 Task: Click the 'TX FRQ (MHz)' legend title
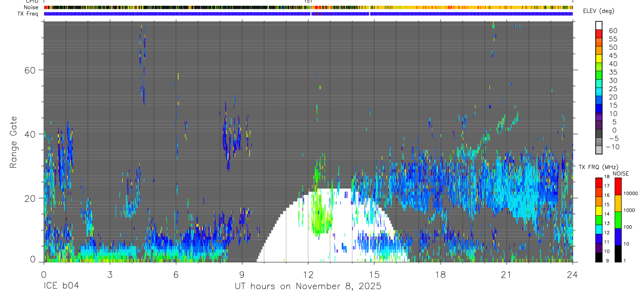pos(598,167)
